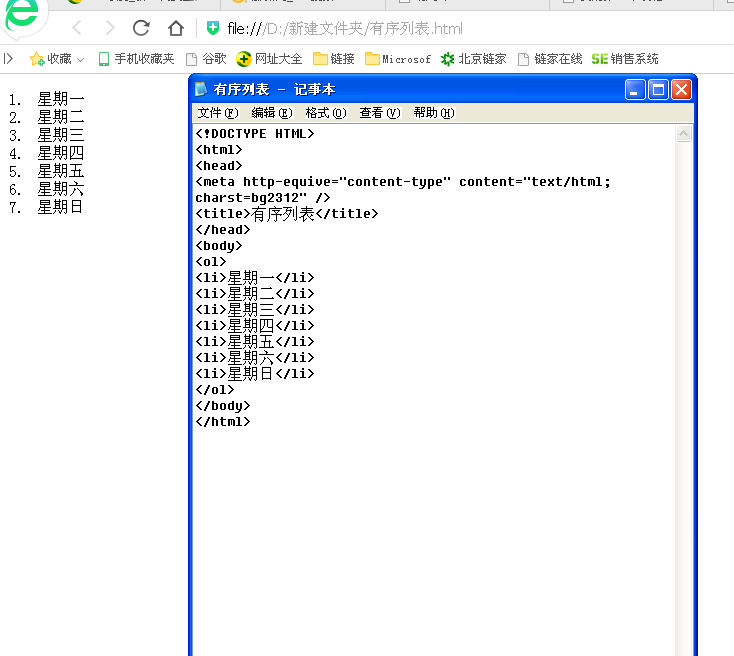Image resolution: width=734 pixels, height=656 pixels.
Task: Click list item 星期六 in browser
Action: pos(60,189)
